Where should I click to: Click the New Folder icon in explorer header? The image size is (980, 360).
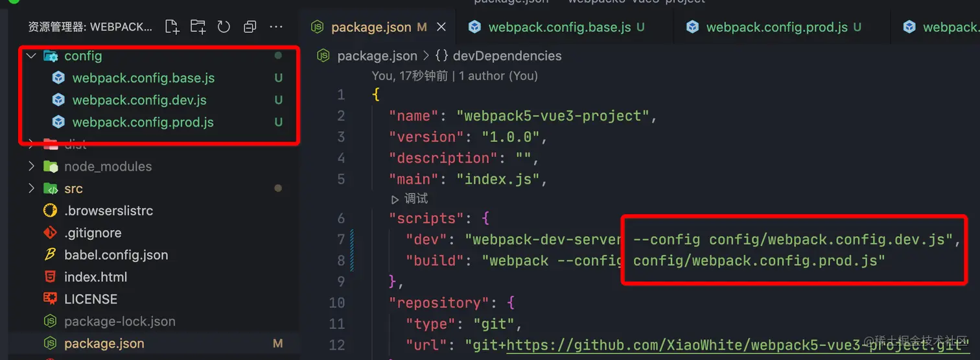(x=198, y=27)
